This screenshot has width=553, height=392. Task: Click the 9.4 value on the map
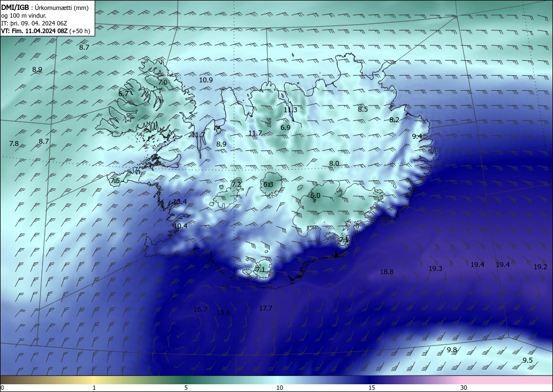pyautogui.click(x=417, y=137)
